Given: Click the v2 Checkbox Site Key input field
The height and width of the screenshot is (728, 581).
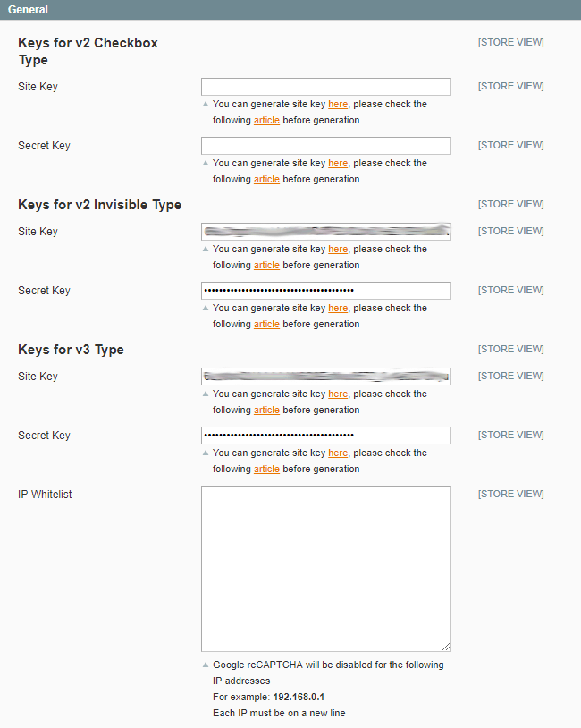Looking at the screenshot, I should pos(325,87).
